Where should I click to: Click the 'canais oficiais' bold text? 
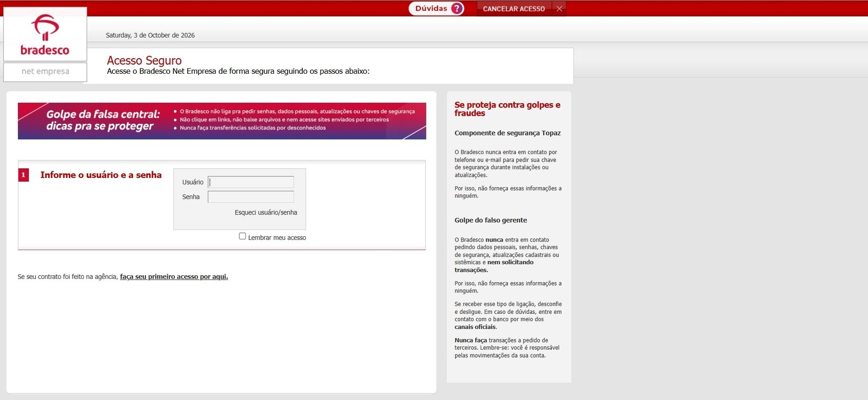pos(475,327)
